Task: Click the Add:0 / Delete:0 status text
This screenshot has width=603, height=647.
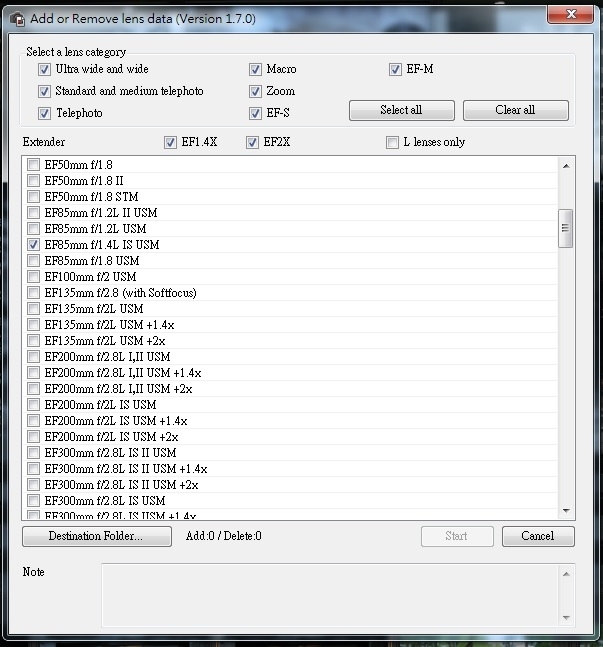Action: pyautogui.click(x=224, y=536)
